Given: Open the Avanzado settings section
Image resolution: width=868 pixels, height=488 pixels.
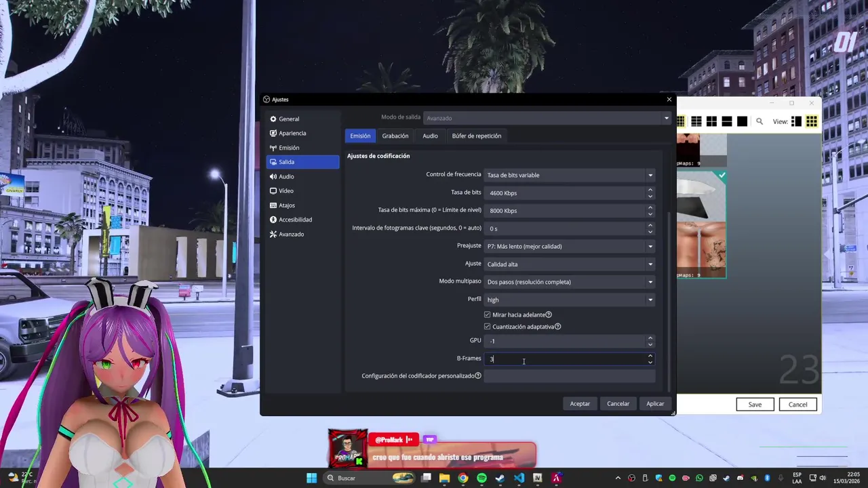Looking at the screenshot, I should [x=302, y=234].
